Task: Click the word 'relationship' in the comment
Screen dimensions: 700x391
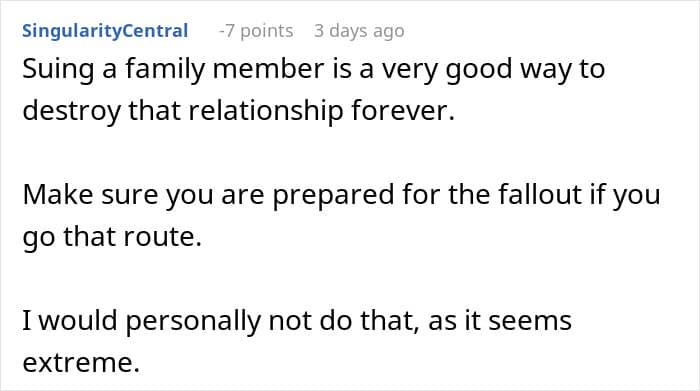Action: 266,111
